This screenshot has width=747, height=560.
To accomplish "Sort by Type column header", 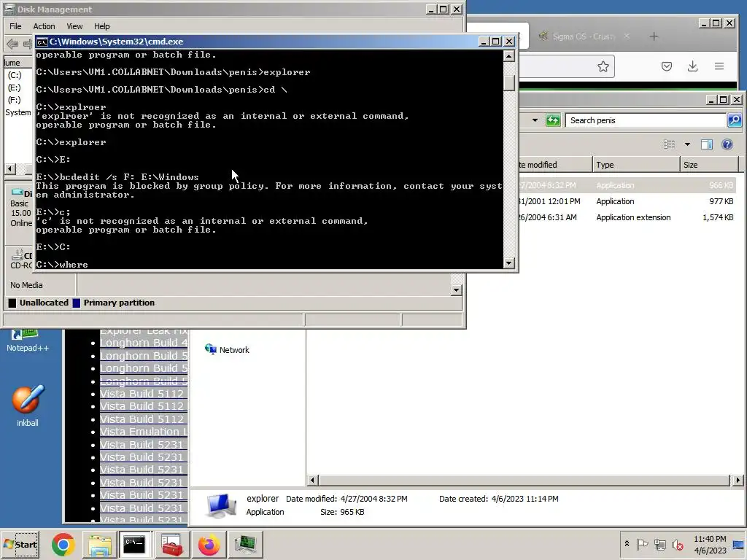I will [x=636, y=165].
